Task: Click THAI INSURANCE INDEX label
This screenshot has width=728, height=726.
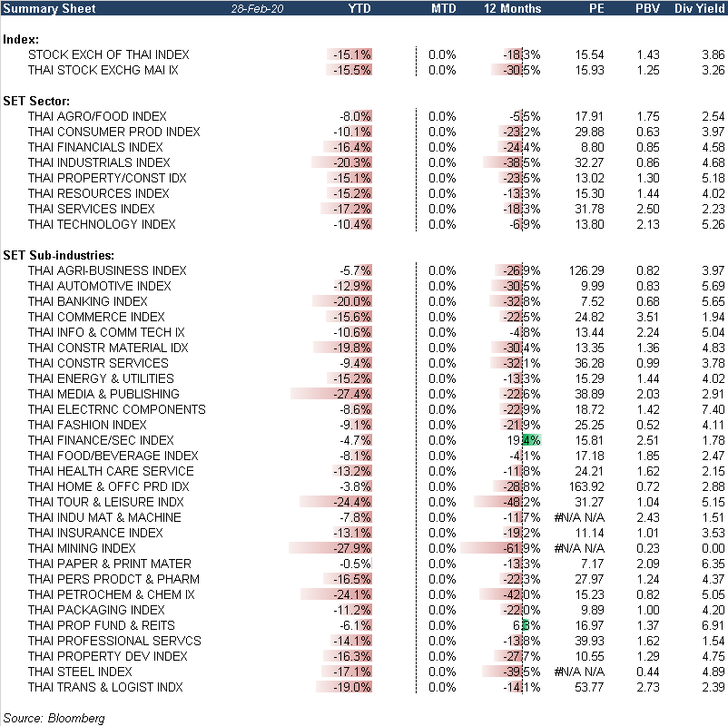Action: tap(95, 533)
